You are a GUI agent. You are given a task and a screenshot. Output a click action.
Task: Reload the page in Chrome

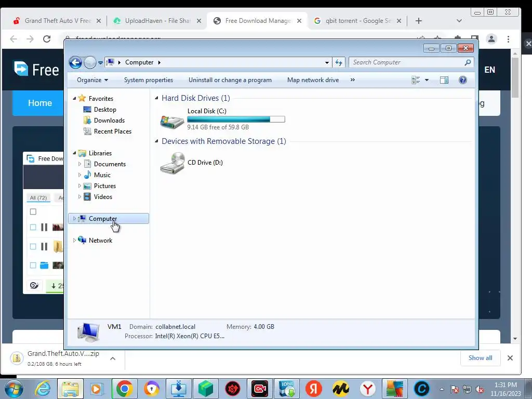[47, 38]
